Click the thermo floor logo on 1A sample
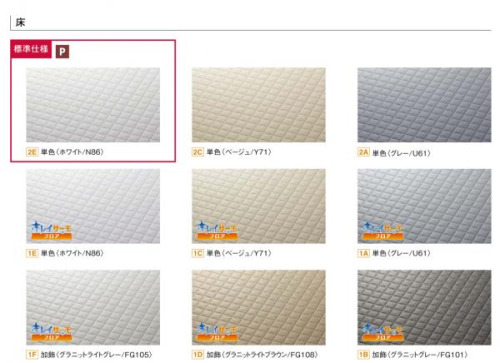500x363 pixels. 383,231
